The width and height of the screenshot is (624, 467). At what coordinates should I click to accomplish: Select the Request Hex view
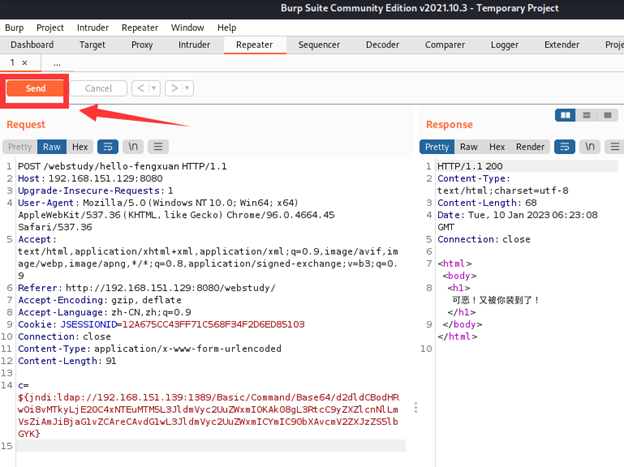(80, 147)
